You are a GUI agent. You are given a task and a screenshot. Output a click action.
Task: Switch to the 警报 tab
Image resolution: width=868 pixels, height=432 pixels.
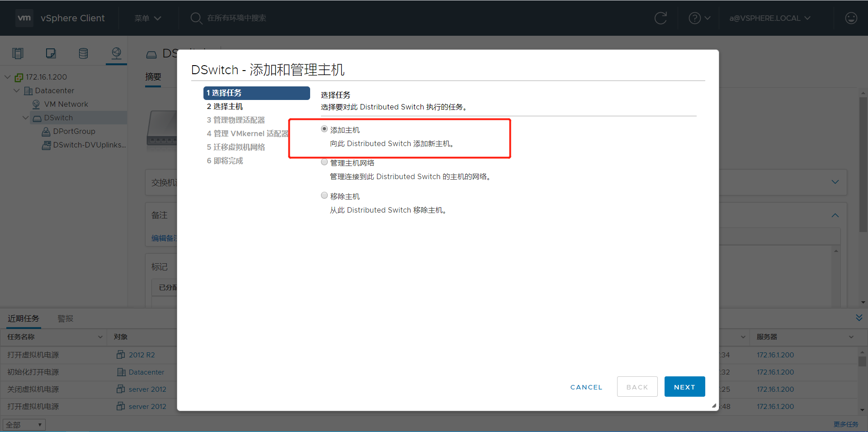[x=65, y=318]
